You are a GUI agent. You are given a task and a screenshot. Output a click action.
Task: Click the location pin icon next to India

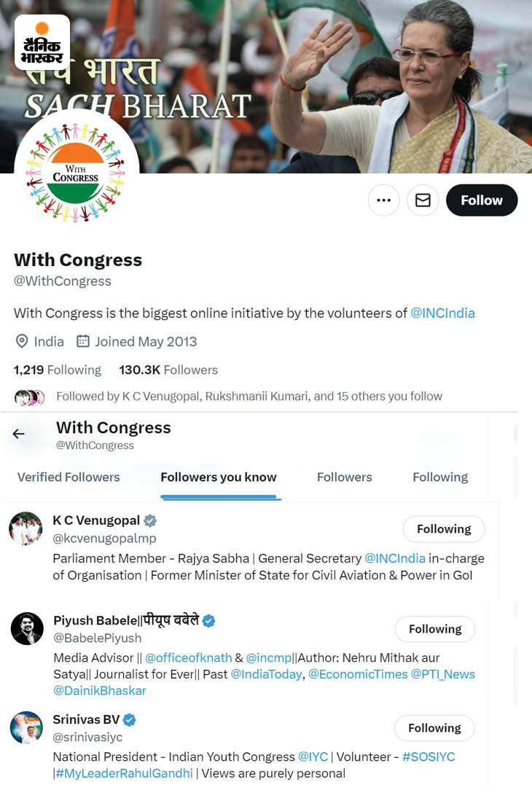(x=22, y=341)
